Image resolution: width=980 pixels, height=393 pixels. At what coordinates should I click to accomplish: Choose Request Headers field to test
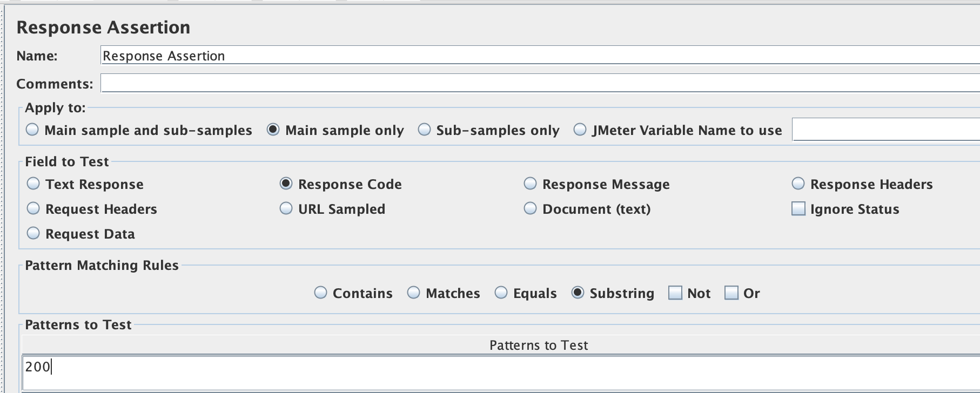tap(33, 209)
